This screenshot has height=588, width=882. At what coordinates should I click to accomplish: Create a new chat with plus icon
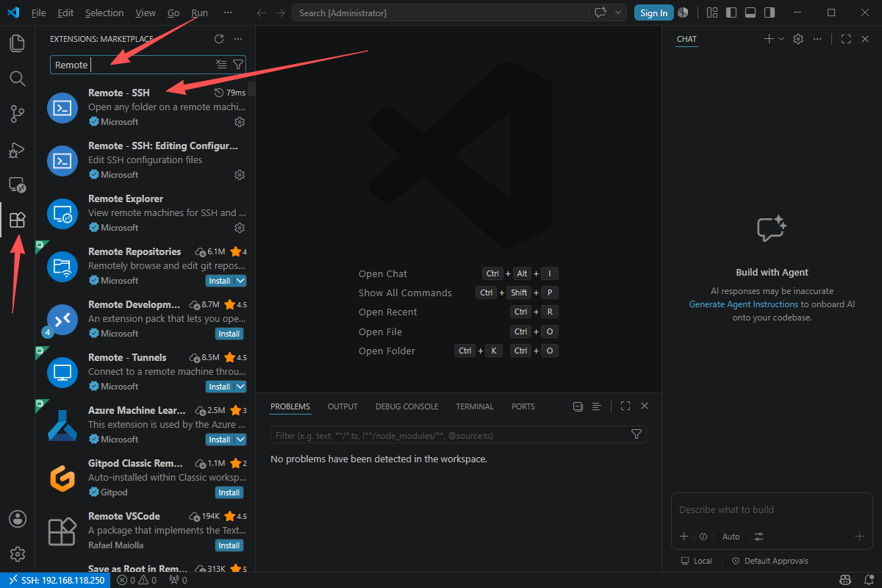tap(769, 39)
